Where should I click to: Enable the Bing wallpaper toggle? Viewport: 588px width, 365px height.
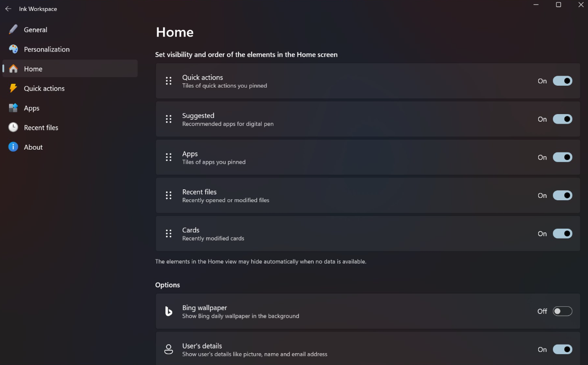(x=562, y=312)
